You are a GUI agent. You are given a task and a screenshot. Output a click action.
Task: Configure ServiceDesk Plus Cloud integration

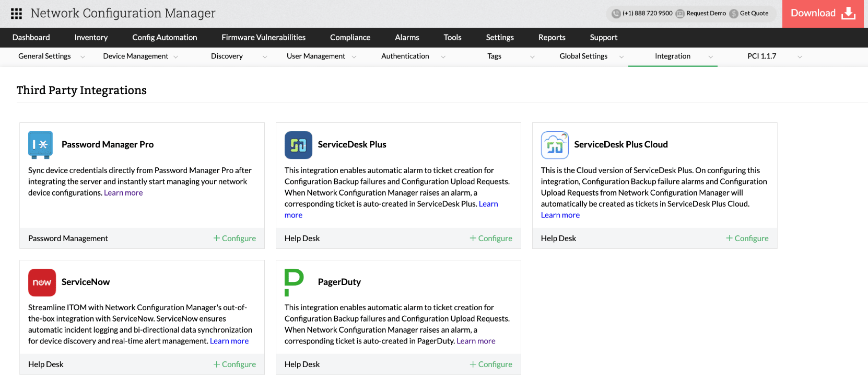point(747,238)
